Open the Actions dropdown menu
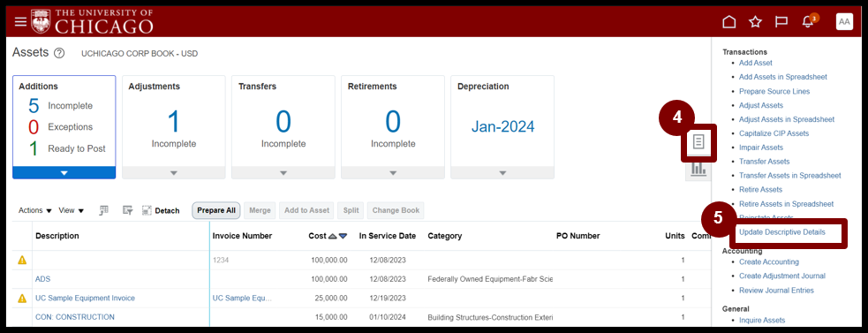The image size is (868, 333). (x=34, y=210)
